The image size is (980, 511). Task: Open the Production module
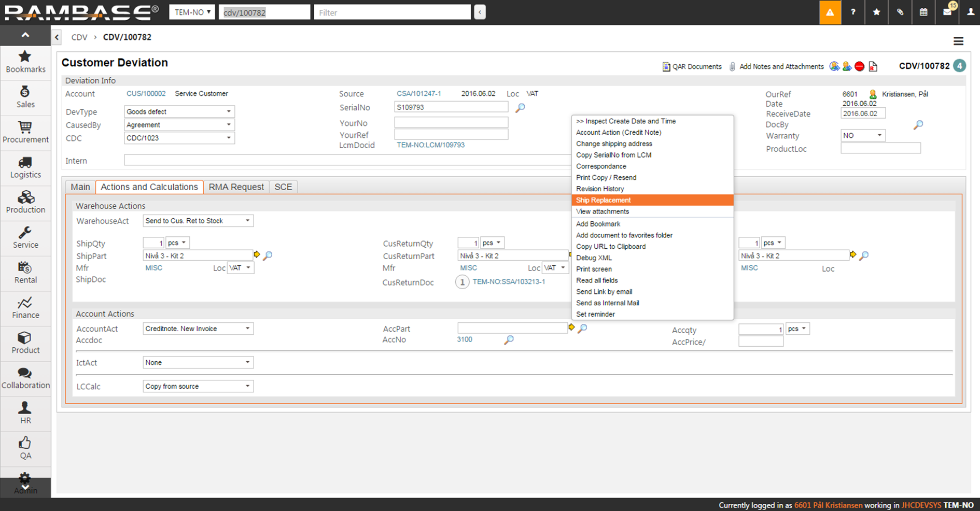(25, 203)
